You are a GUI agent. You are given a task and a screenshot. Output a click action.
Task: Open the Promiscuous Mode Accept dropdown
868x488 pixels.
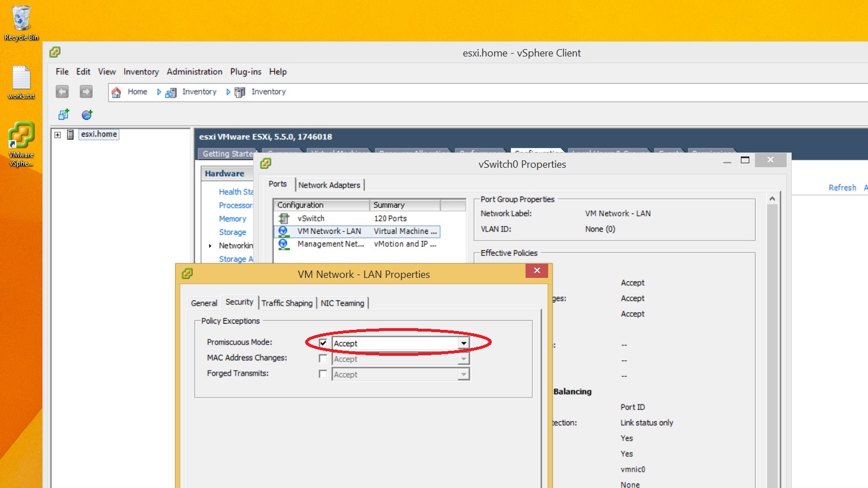pyautogui.click(x=463, y=343)
